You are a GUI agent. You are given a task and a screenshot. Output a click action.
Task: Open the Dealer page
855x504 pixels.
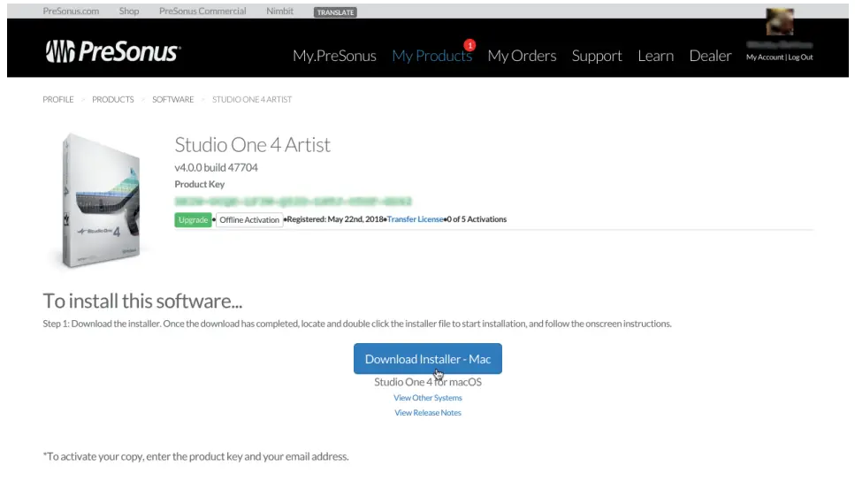[x=710, y=56]
